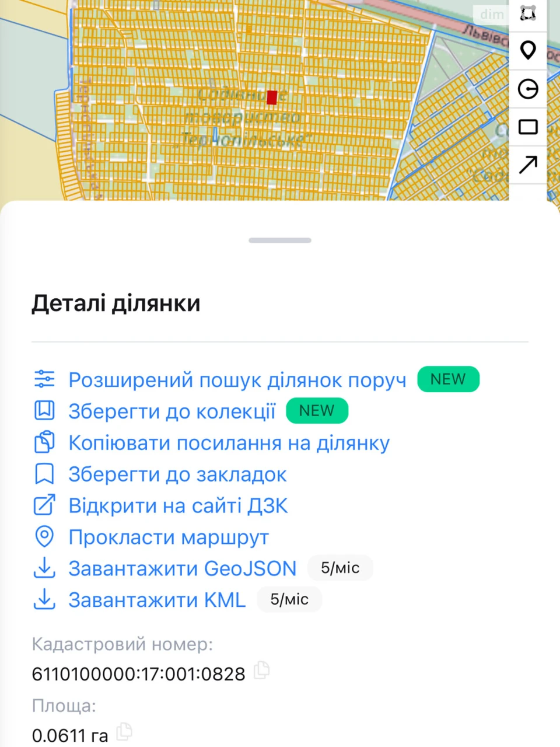Open Розширений пошук ділянок поруч
Screen dimensions: 560x747
pos(237,380)
